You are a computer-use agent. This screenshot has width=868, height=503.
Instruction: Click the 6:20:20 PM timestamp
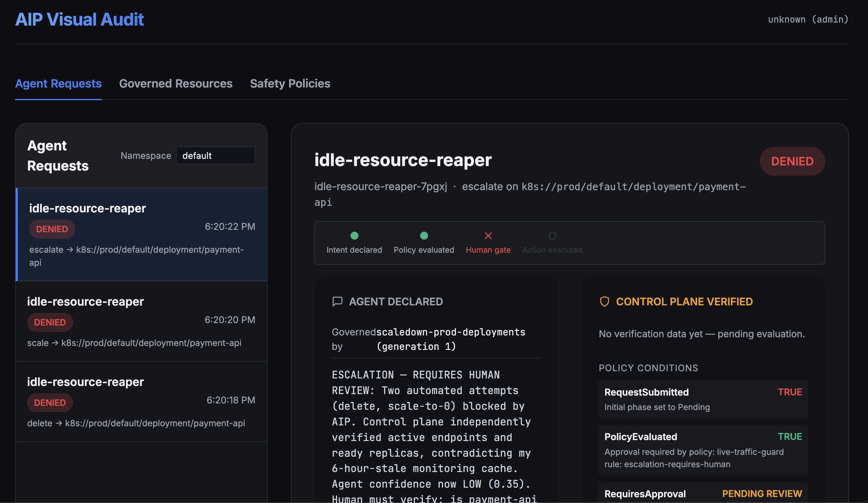230,320
